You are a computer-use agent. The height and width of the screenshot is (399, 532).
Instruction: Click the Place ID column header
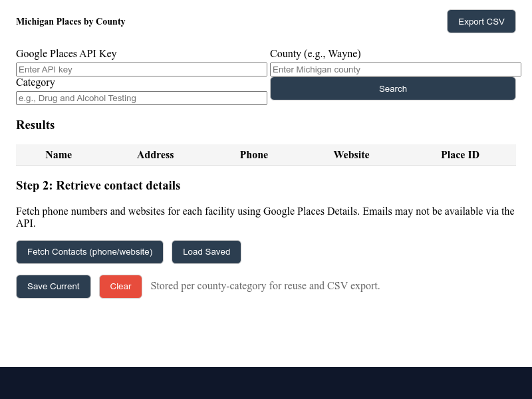[x=460, y=155]
